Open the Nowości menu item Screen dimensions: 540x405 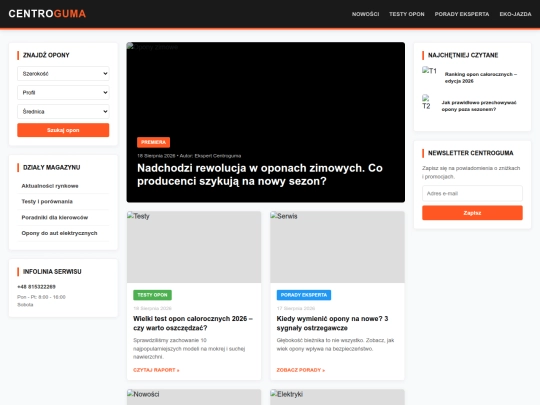(x=365, y=14)
